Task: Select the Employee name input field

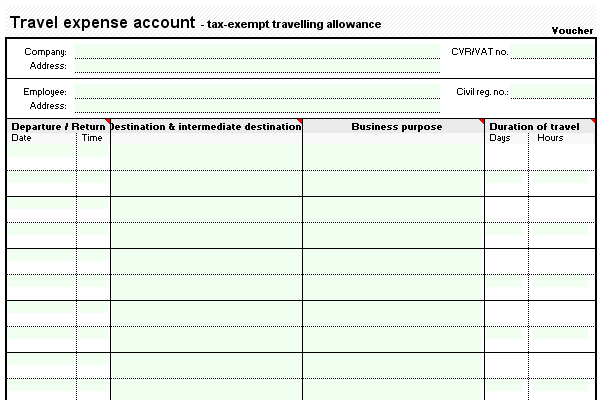Action: [257, 91]
